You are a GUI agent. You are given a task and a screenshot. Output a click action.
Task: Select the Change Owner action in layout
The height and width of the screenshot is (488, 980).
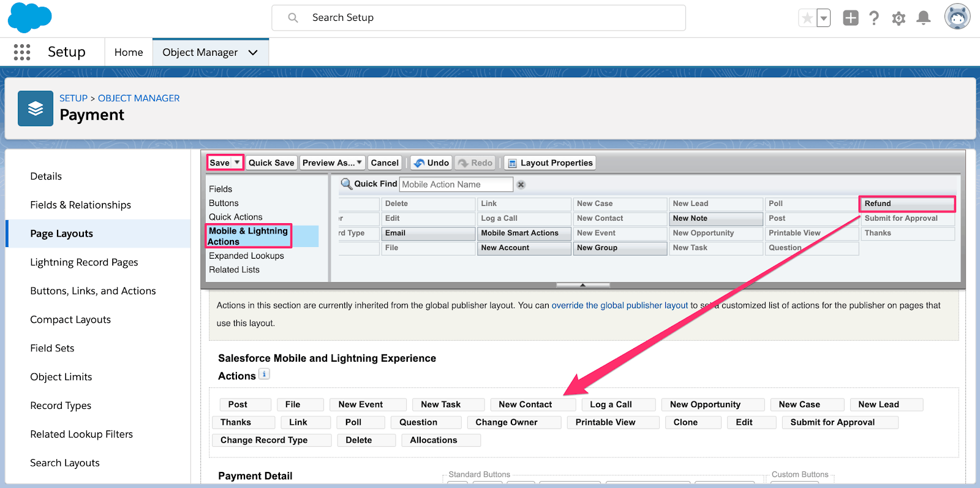coord(514,422)
